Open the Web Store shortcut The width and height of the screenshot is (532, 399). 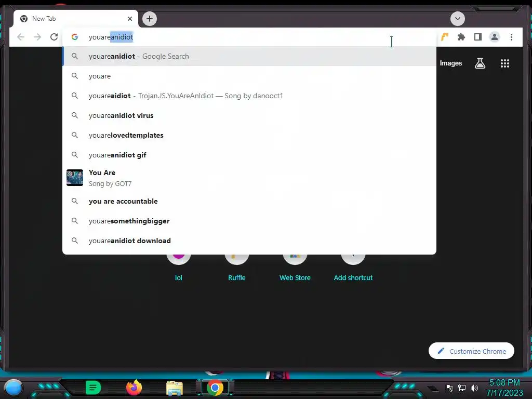point(295,268)
